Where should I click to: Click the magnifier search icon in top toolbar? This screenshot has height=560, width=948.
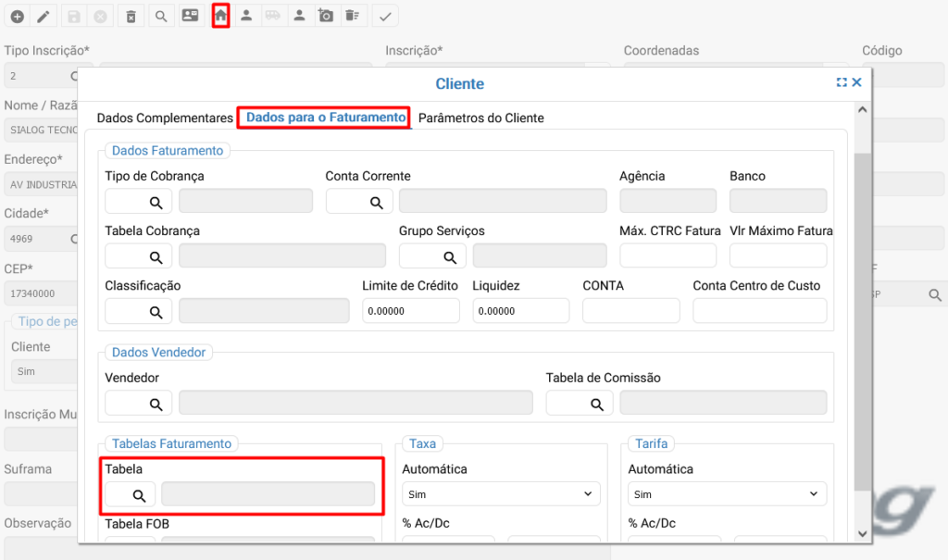(161, 16)
